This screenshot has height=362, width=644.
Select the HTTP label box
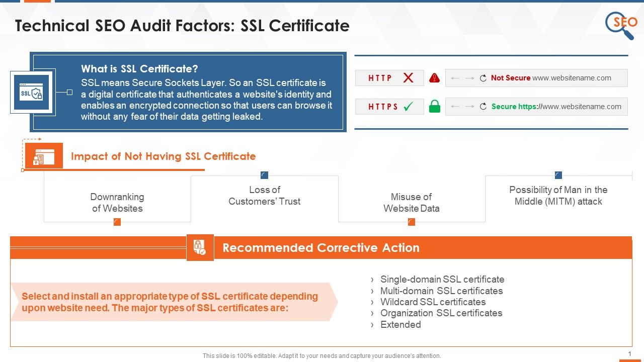pyautogui.click(x=389, y=78)
